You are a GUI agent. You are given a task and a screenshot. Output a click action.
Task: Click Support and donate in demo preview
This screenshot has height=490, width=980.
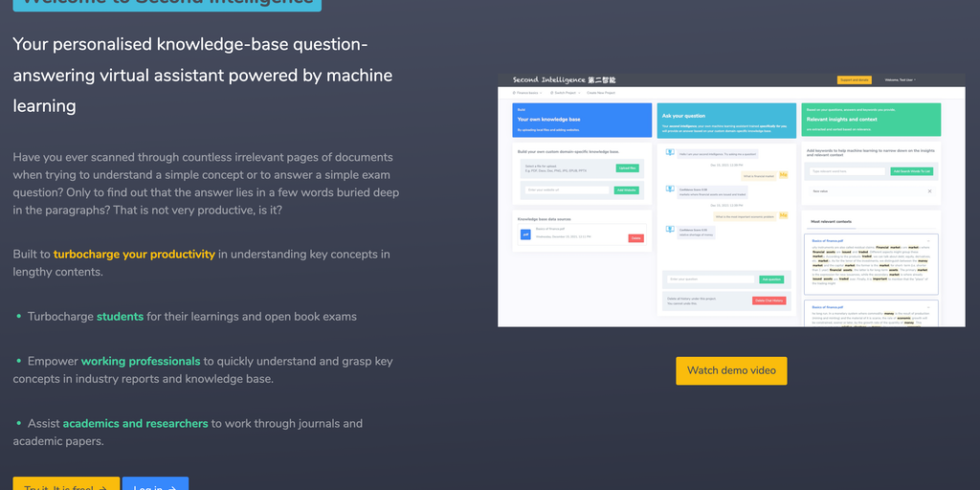click(x=854, y=80)
